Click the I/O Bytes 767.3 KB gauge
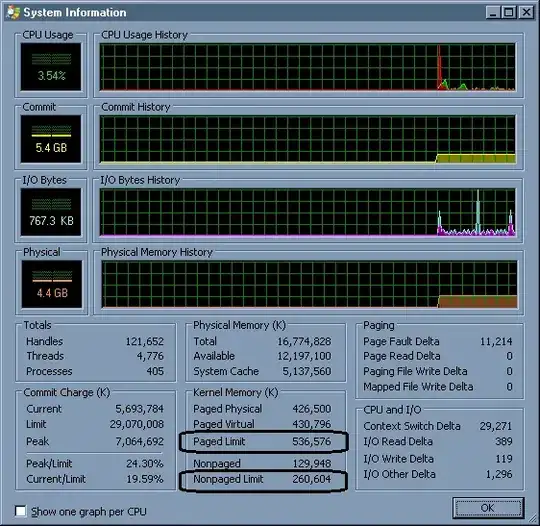 [51, 212]
